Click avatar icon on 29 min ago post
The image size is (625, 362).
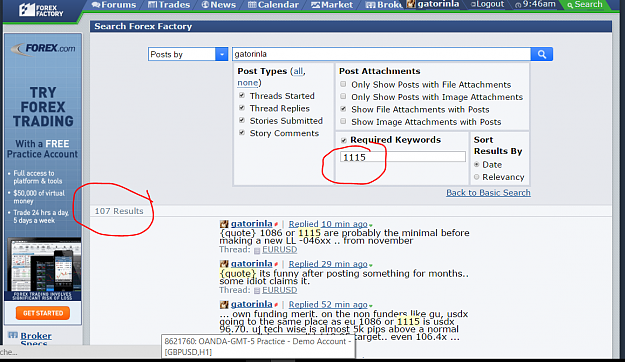coord(224,264)
